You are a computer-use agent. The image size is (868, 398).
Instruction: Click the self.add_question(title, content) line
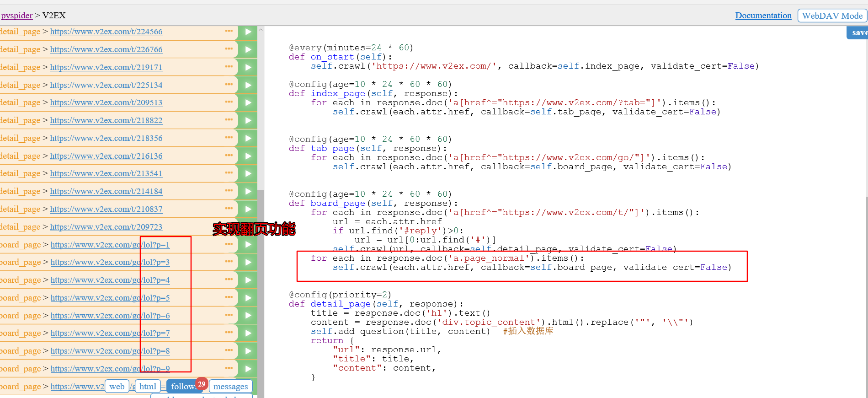(400, 331)
